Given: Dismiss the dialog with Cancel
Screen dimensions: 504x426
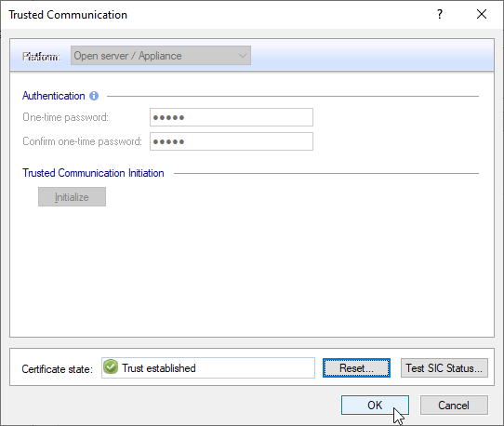Looking at the screenshot, I should 454,406.
